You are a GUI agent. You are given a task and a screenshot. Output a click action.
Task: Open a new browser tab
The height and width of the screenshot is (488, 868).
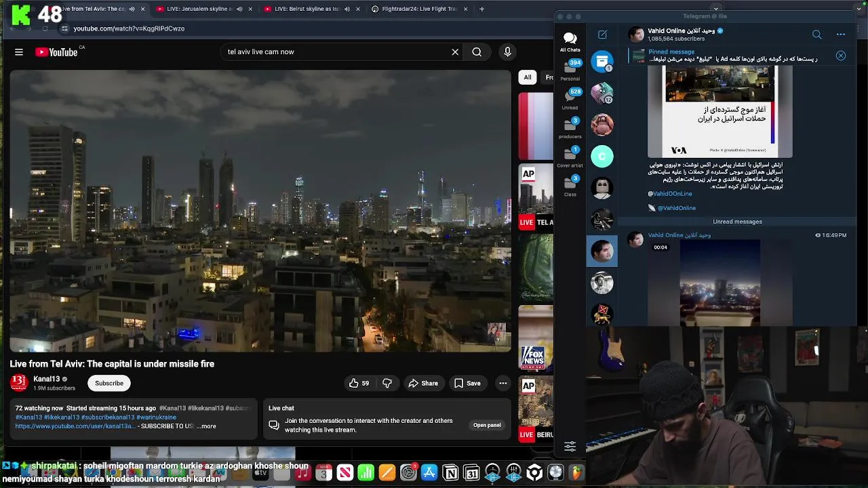tap(481, 9)
